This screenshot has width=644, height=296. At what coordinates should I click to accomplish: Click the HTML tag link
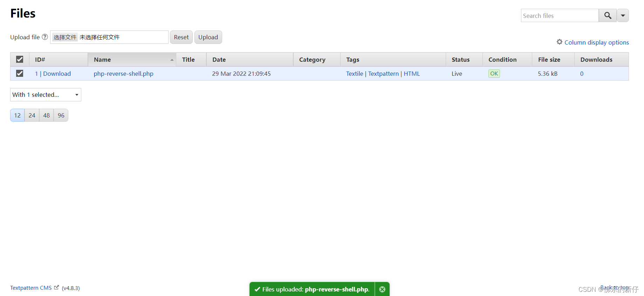[x=412, y=74]
